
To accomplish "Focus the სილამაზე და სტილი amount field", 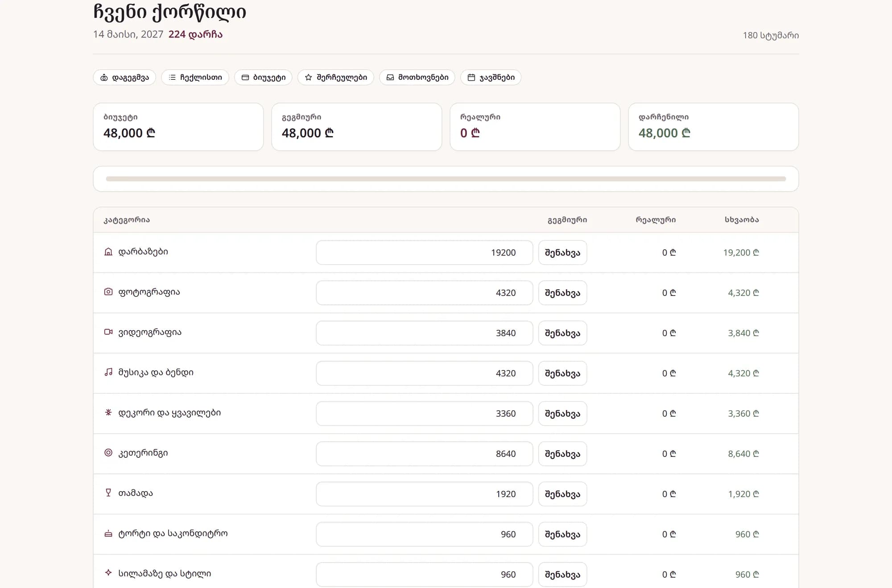I will 424,575.
